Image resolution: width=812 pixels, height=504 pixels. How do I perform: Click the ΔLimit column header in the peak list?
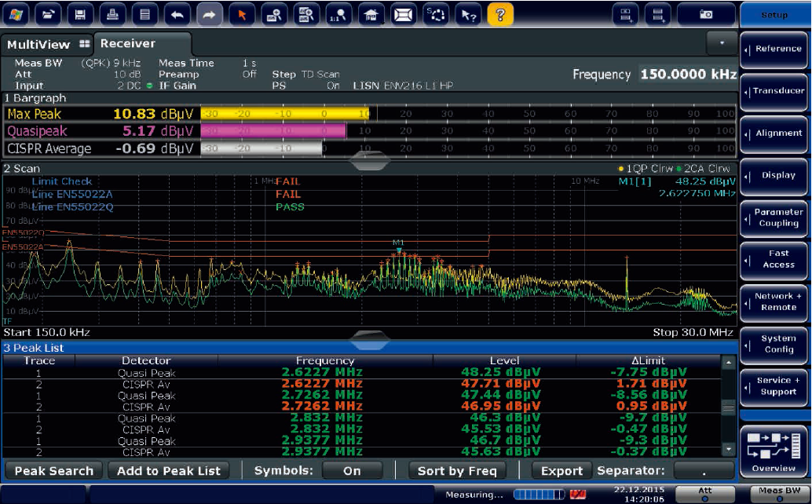click(649, 360)
